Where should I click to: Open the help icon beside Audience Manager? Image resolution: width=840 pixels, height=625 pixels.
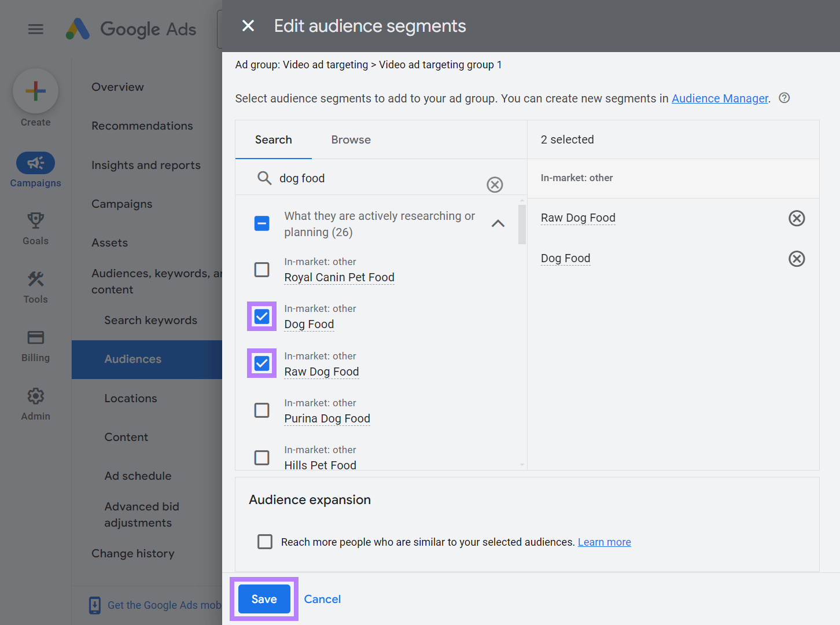784,98
